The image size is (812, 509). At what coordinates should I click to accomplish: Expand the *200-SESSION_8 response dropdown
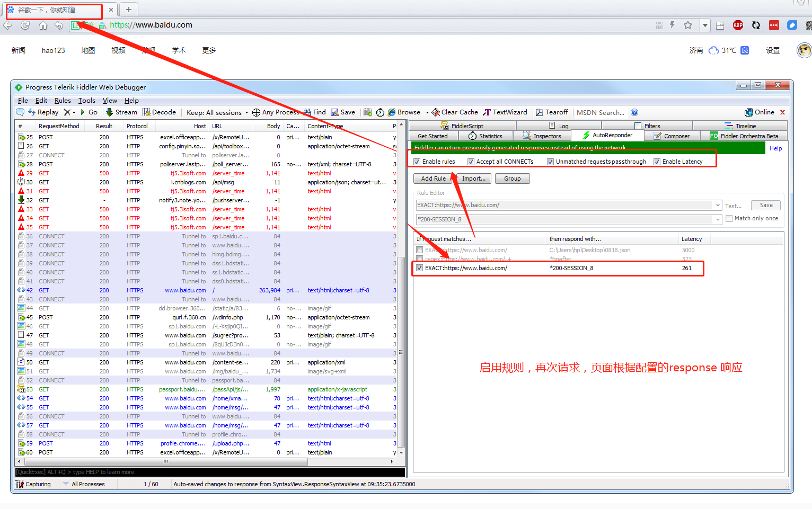point(718,219)
